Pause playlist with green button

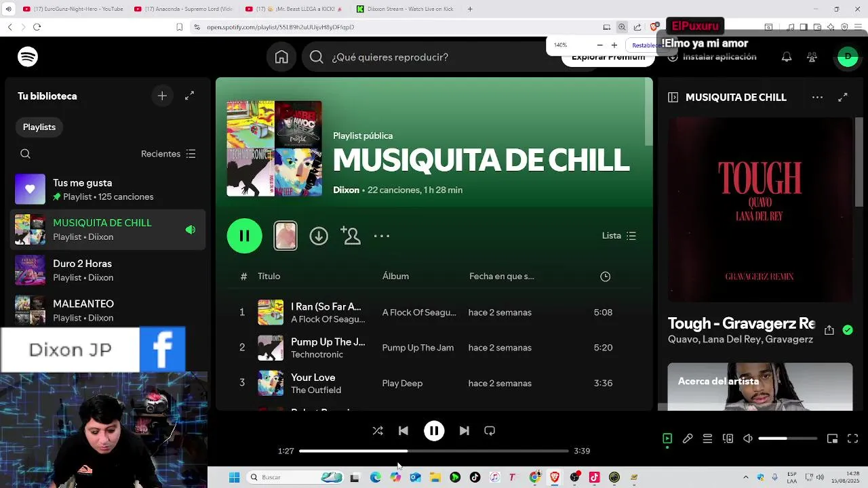(x=245, y=236)
